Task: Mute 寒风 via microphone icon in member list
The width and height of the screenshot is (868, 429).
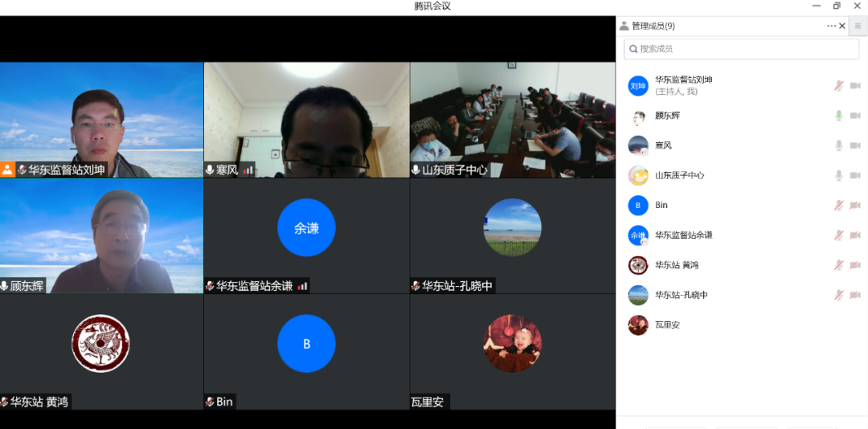Action: coord(839,145)
